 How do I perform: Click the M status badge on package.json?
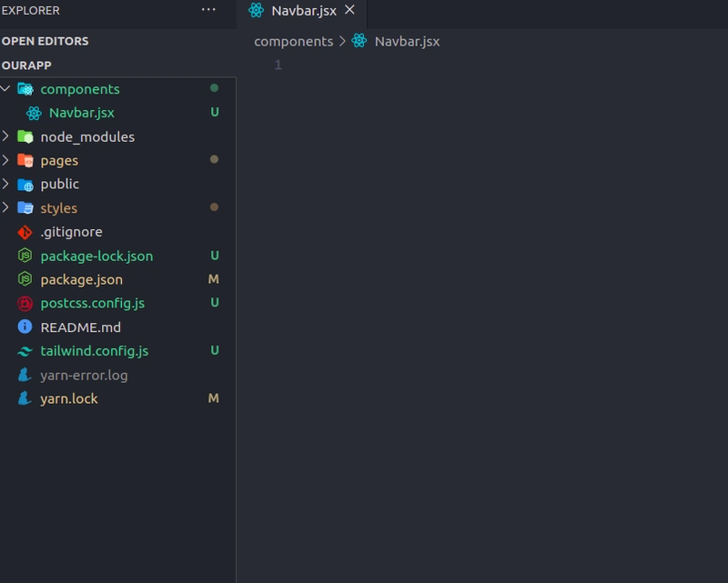213,279
